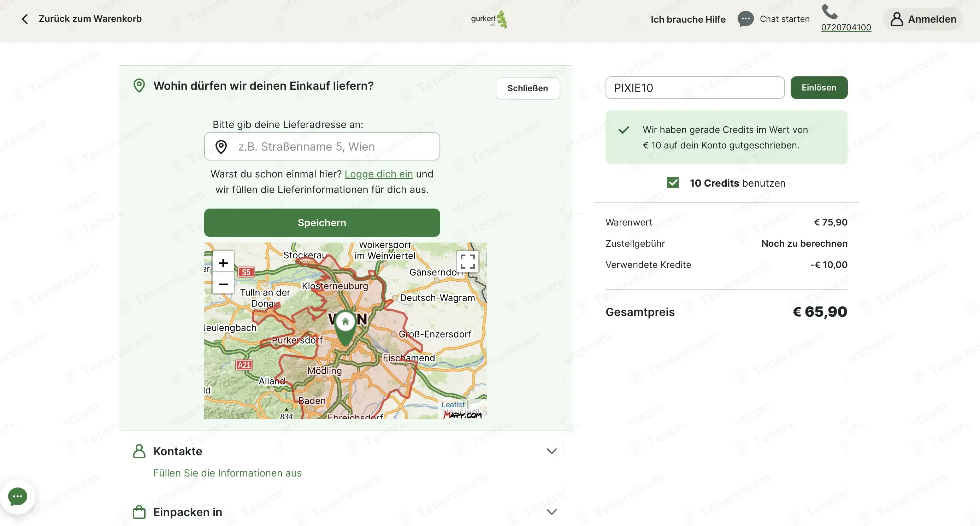Click the green home marker on map
980x526 pixels.
point(345,327)
